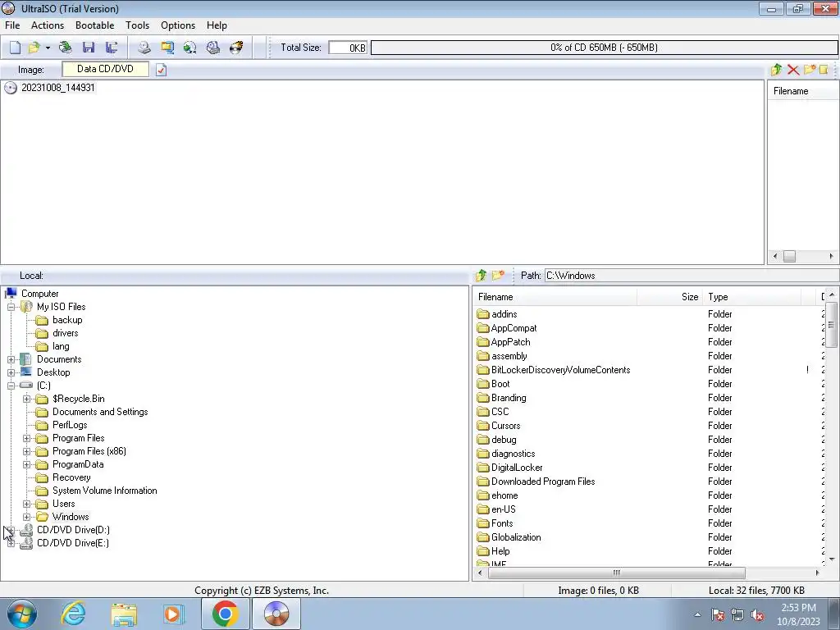Select the PerfLogs folder in tree

click(70, 425)
